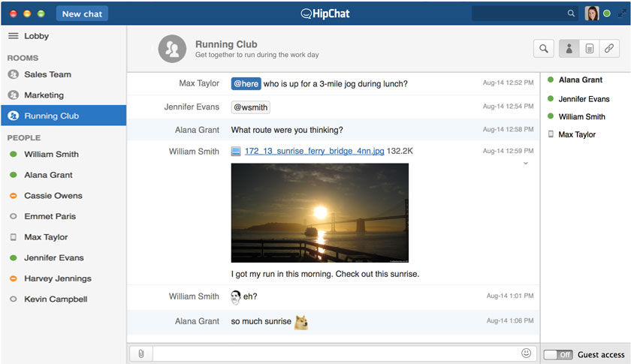Viewport: 631px width, 364px height.
Task: Collapse image preview using the small chevron
Action: click(526, 163)
